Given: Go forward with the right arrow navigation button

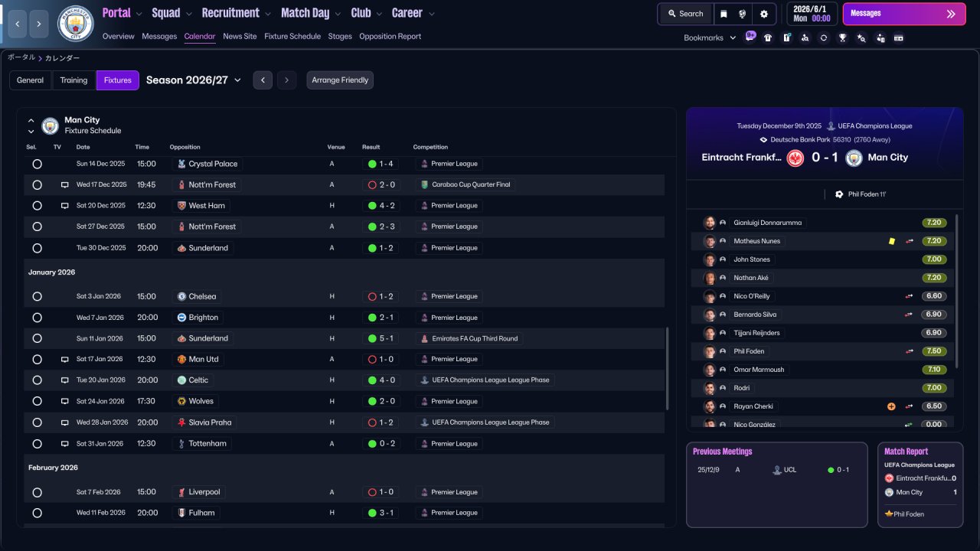Looking at the screenshot, I should coord(38,24).
